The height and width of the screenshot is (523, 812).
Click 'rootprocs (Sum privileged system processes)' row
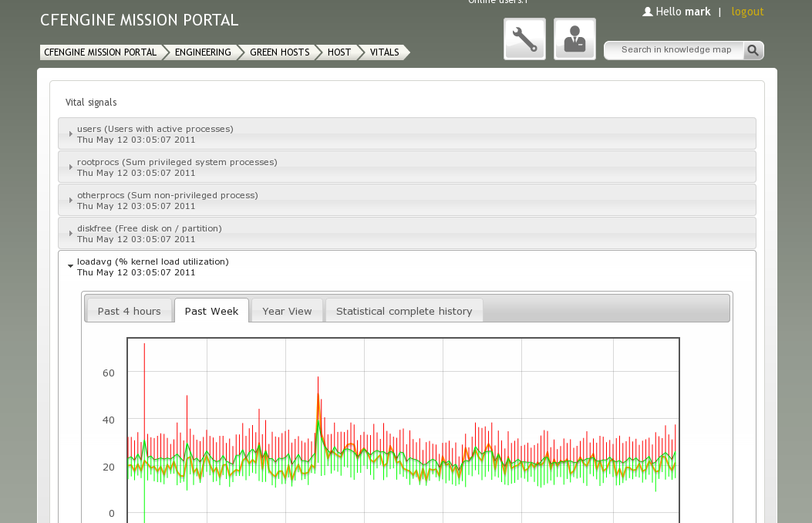[x=407, y=167]
